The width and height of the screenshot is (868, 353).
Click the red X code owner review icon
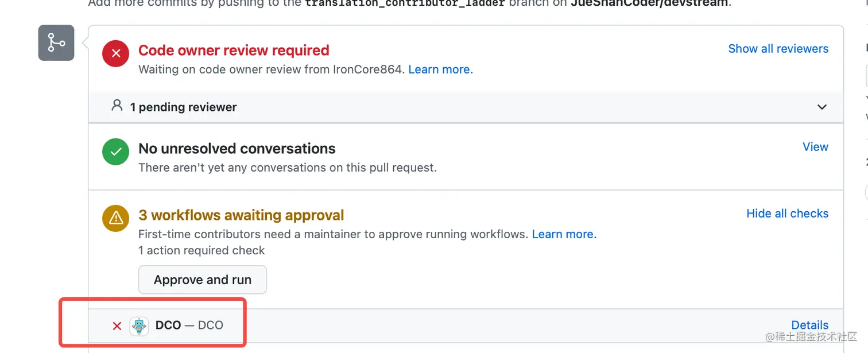[116, 53]
